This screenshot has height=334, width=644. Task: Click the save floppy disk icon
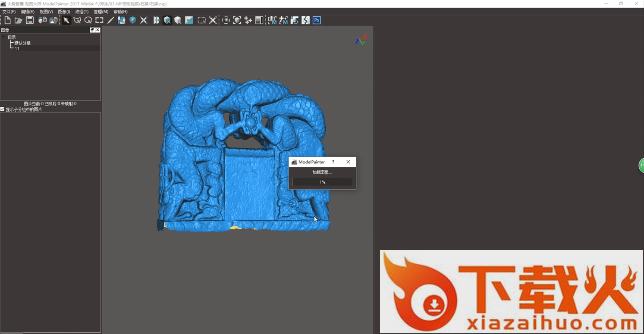coord(30,20)
